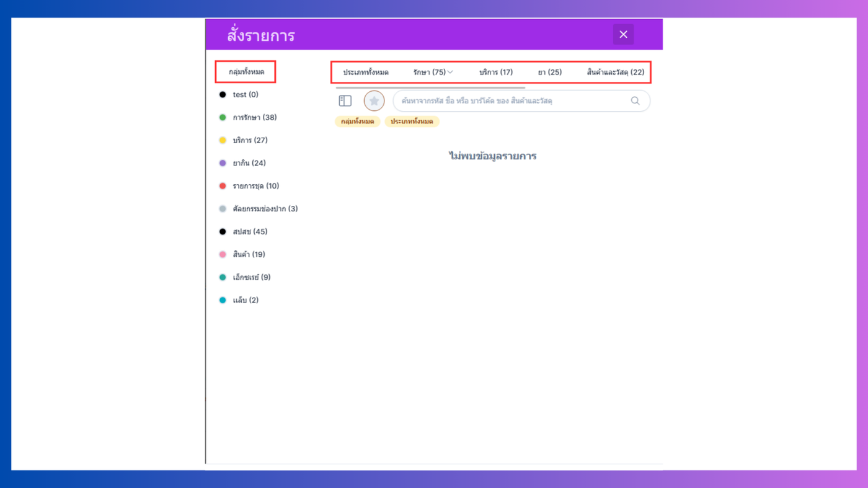This screenshot has height=488, width=868.
Task: Open the ยา (25) tab
Action: 550,73
